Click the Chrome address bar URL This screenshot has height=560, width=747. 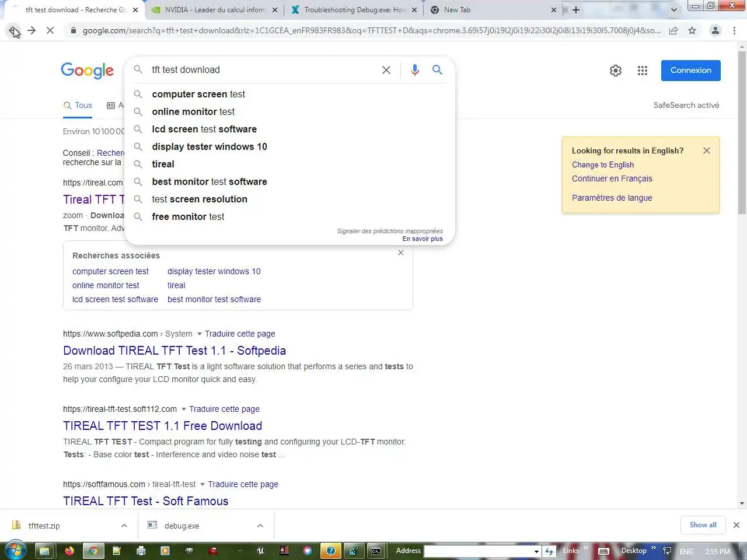372,30
